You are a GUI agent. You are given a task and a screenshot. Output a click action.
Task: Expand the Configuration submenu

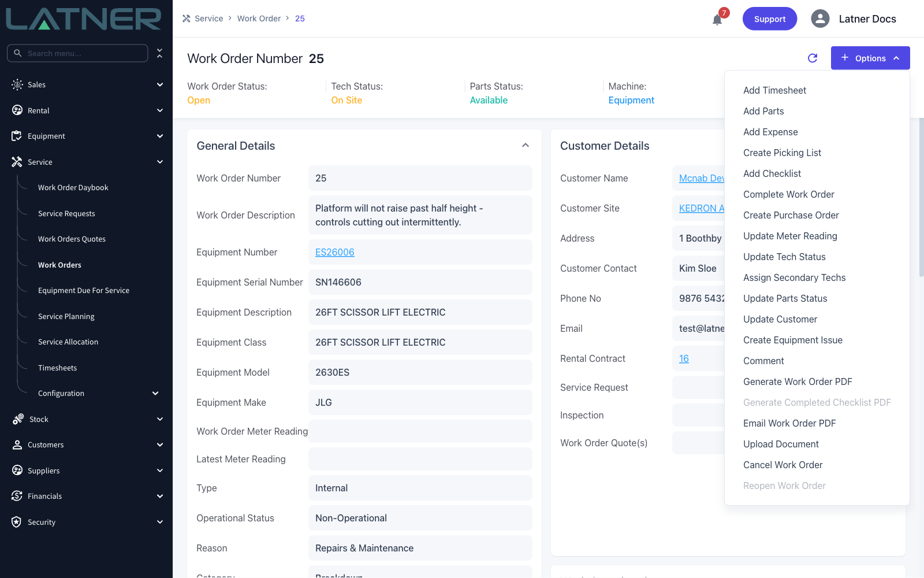click(x=155, y=393)
